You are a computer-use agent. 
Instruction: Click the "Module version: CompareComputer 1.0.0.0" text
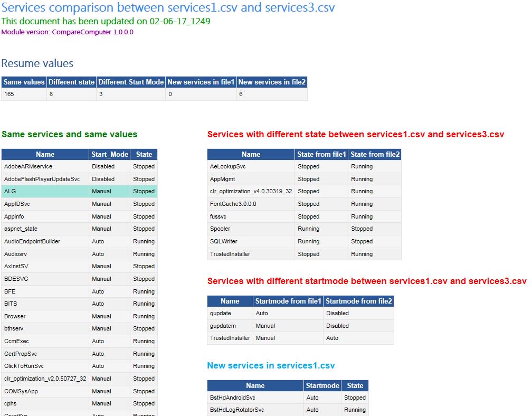coord(67,32)
